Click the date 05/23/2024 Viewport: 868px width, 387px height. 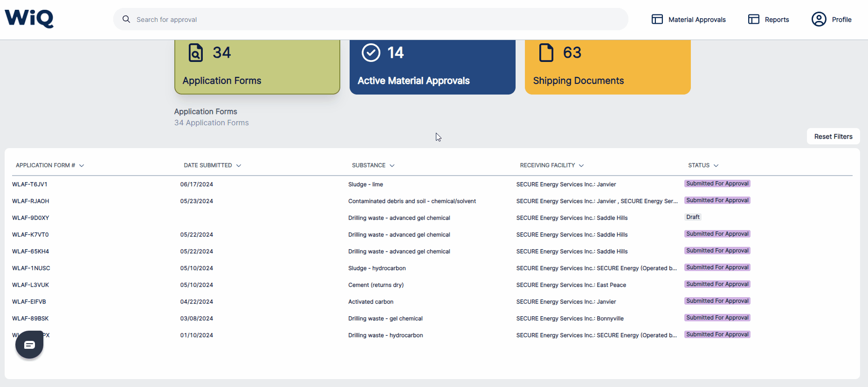197,201
